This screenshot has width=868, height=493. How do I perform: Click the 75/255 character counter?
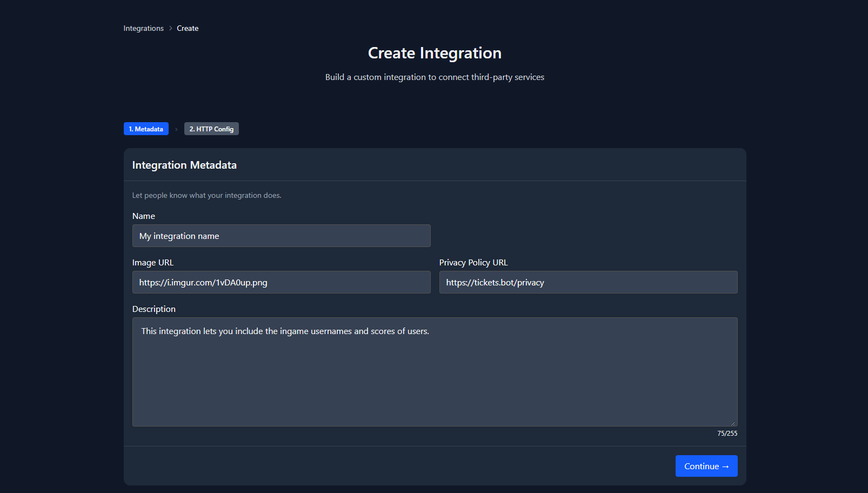tap(727, 434)
